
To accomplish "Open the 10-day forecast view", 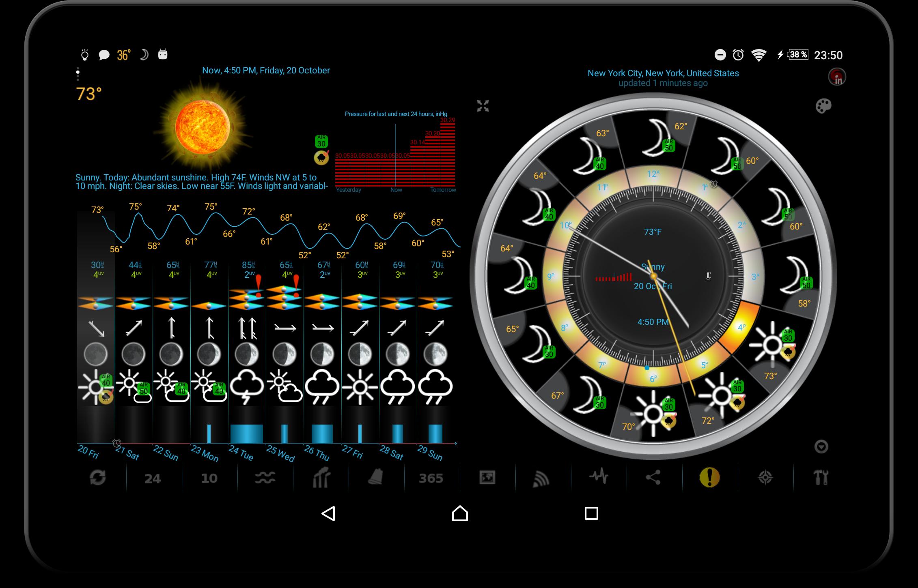I will (x=209, y=479).
